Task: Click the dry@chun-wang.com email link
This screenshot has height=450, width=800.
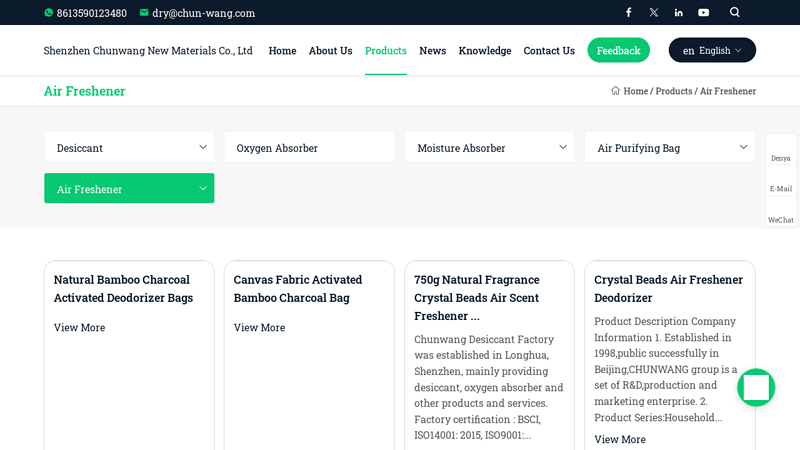Action: [203, 13]
